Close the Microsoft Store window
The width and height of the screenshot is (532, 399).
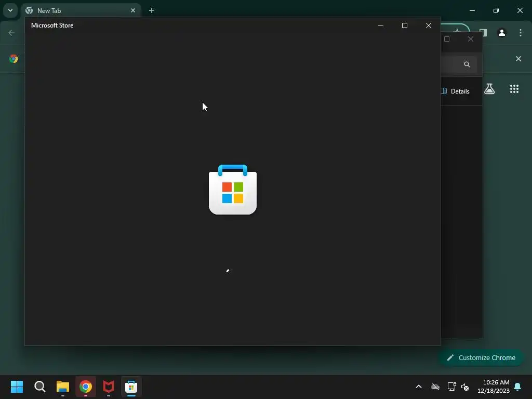pyautogui.click(x=429, y=25)
